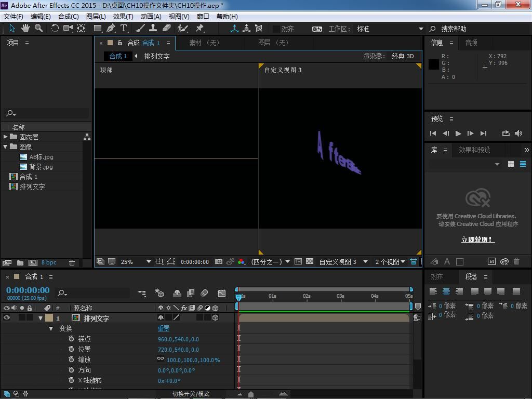This screenshot has height=399, width=532.
Task: Click the 立即获取！ link
Action: (x=478, y=240)
